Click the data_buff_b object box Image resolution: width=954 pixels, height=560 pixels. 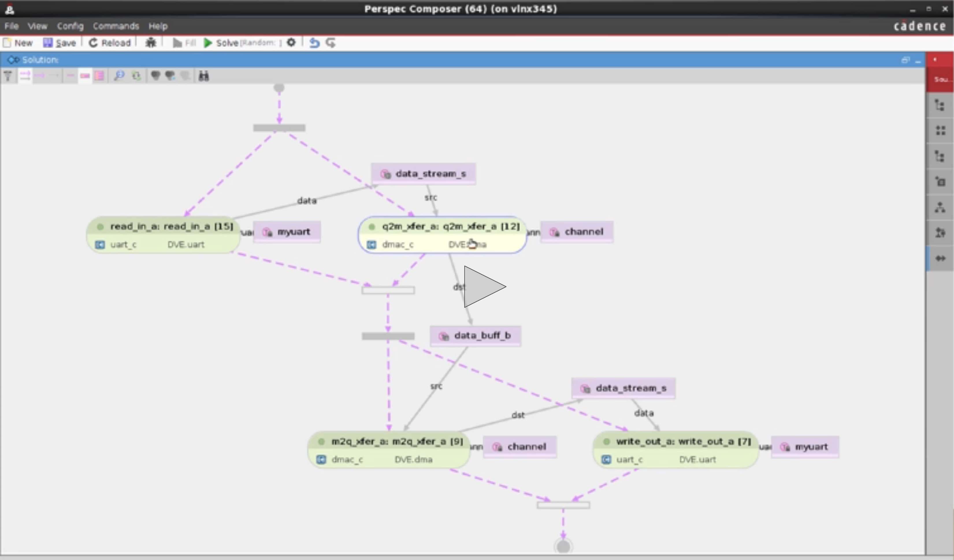point(476,335)
